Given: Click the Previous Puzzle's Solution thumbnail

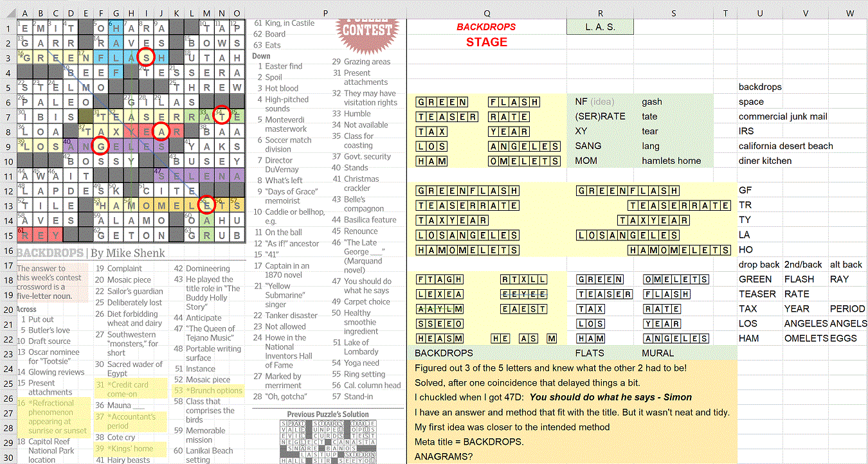Looking at the screenshot, I should coord(328,442).
